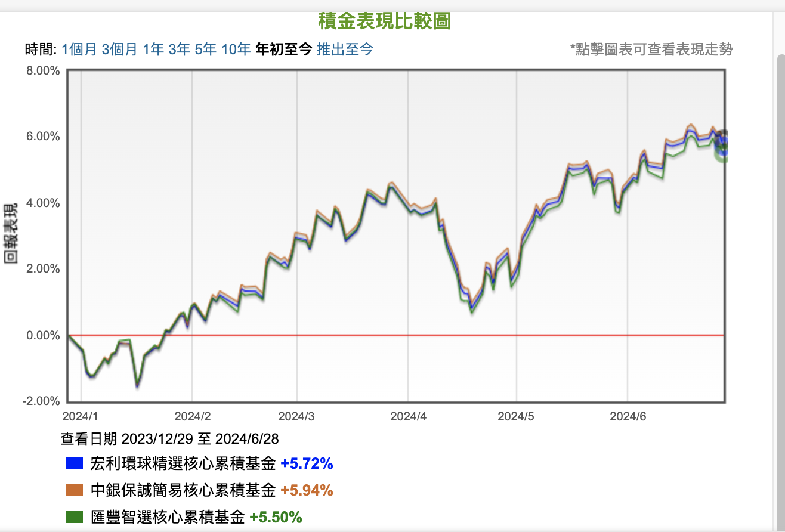Switch chart to 10年 period
785x532 pixels.
[236, 50]
